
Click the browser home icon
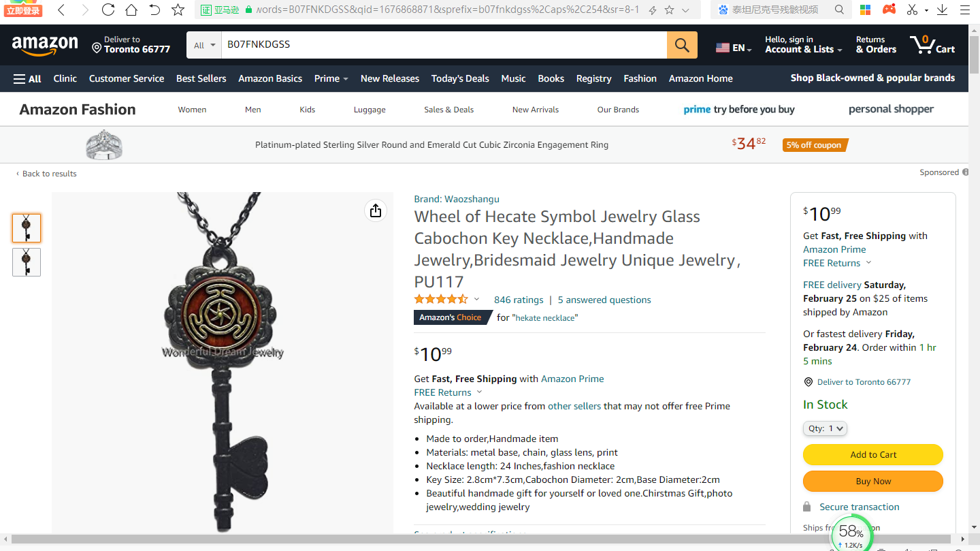click(131, 10)
